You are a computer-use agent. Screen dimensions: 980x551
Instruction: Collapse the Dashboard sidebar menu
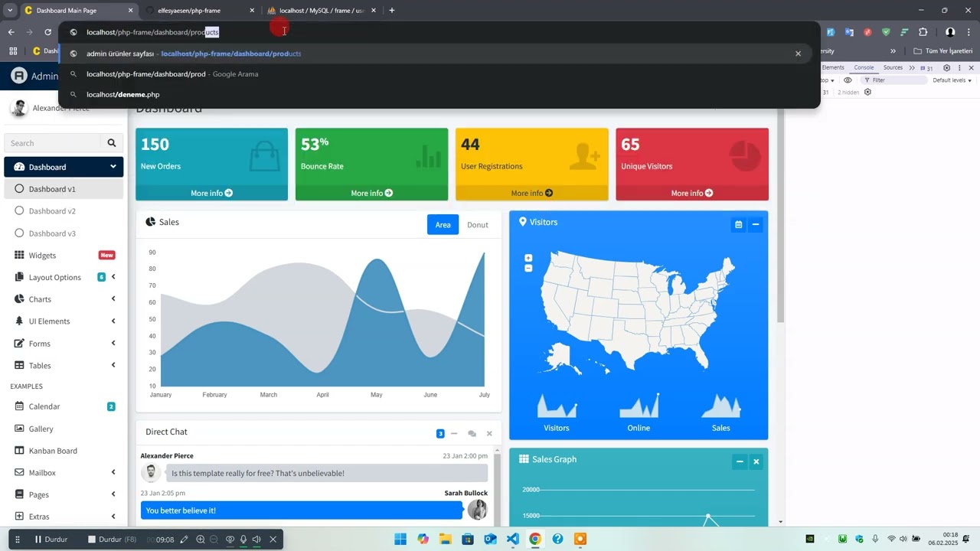[x=64, y=167]
